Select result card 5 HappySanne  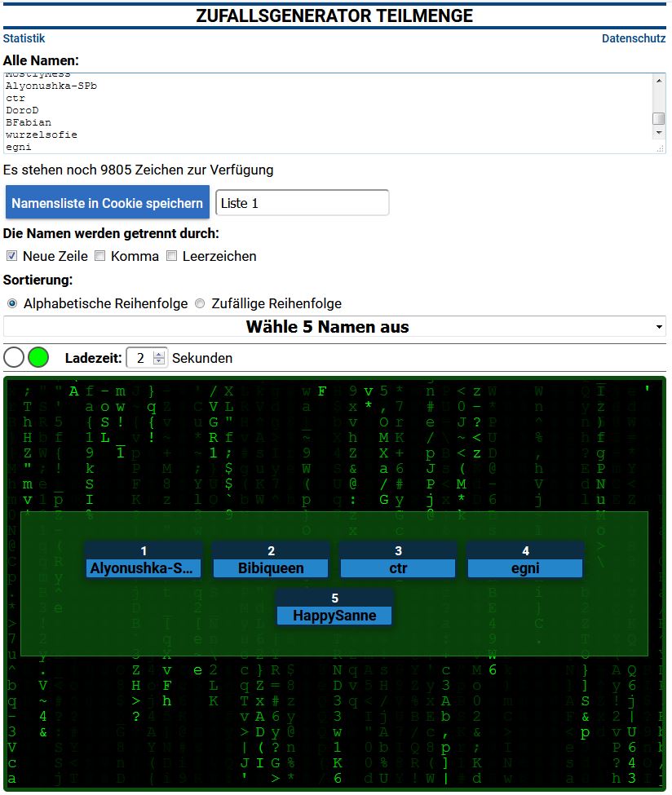coord(334,607)
